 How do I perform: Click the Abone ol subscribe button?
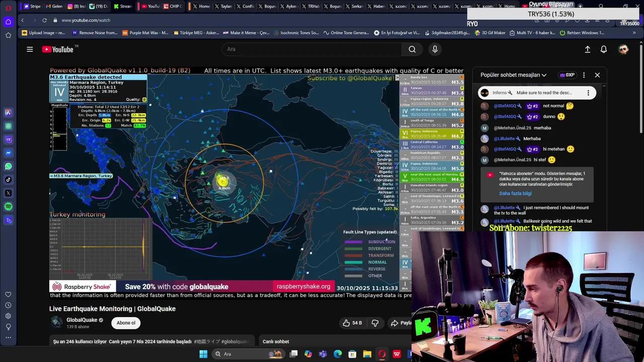pyautogui.click(x=126, y=323)
